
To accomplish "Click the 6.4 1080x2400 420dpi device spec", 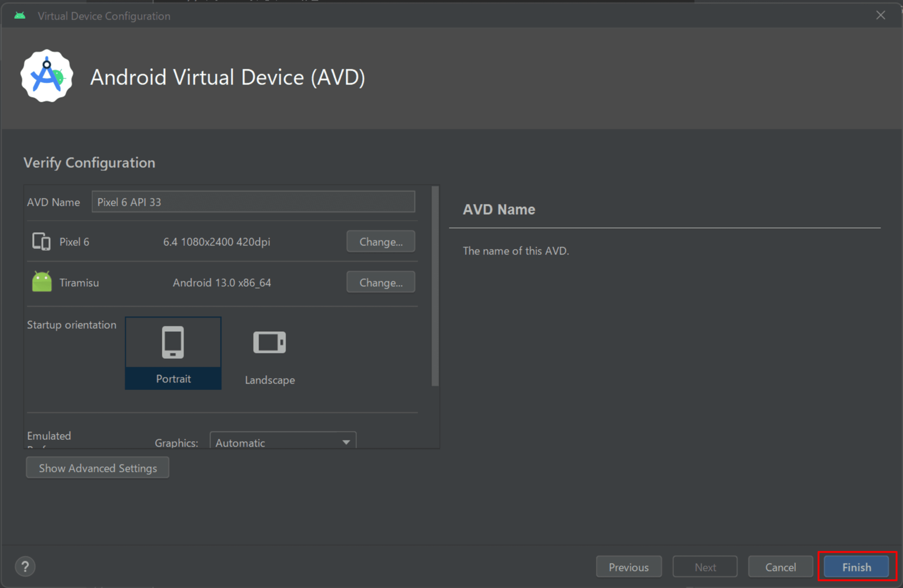I will point(216,242).
